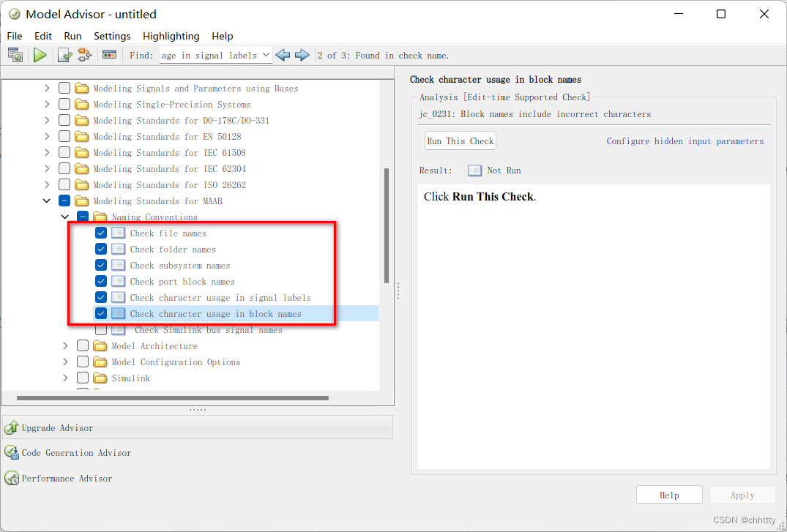This screenshot has height=532, width=787.
Task: Open the Settings menu
Action: (x=113, y=36)
